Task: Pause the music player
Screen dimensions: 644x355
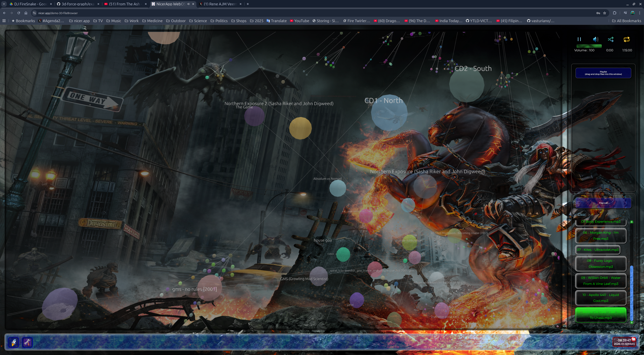Action: point(579,39)
